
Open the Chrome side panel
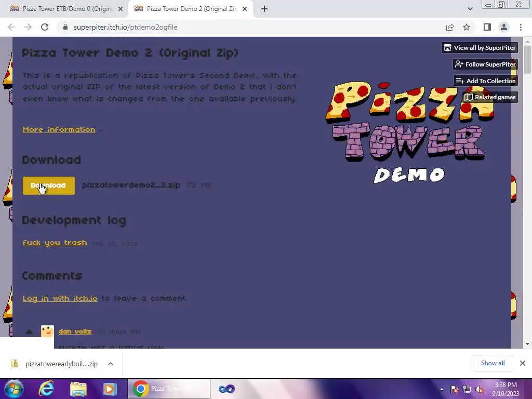tap(487, 27)
